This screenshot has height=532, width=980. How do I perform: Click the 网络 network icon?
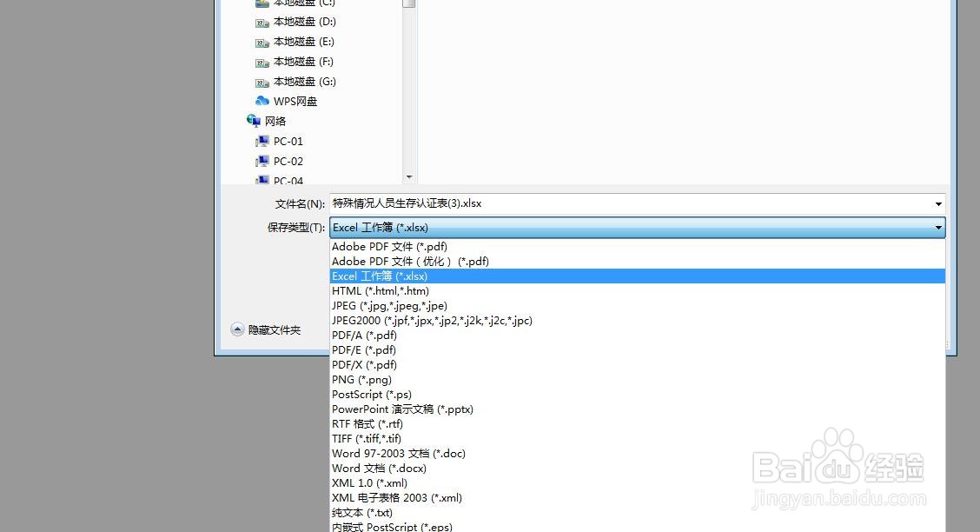point(253,120)
